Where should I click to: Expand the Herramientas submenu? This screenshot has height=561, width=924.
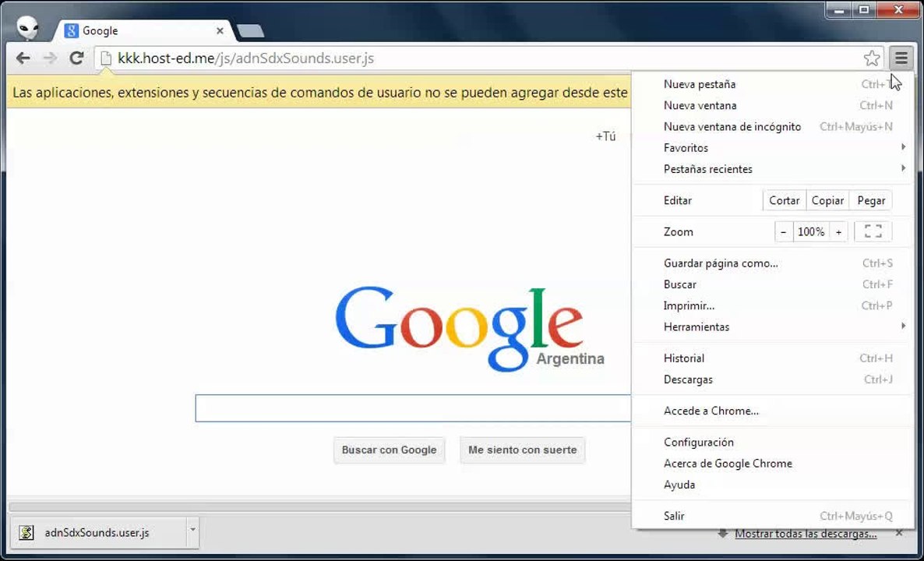(x=773, y=327)
